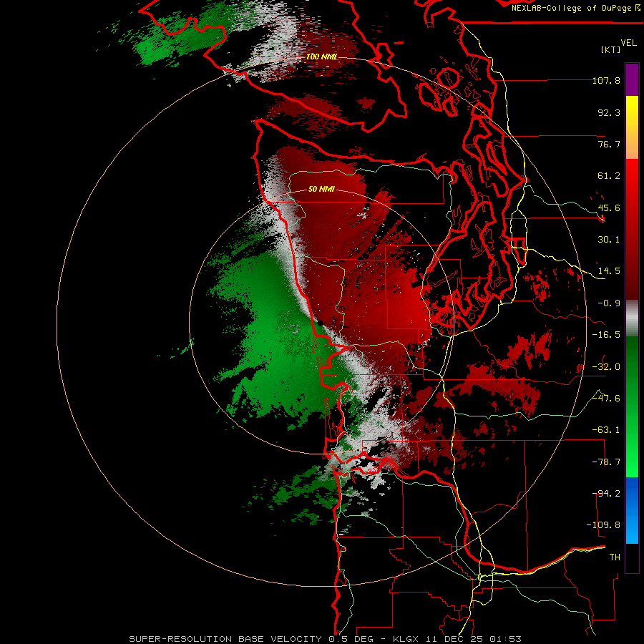
Task: Click the TH legend label
Action: coord(615,557)
